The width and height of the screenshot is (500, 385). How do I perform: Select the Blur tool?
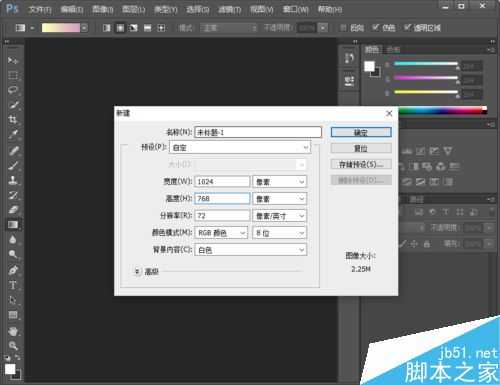click(13, 240)
